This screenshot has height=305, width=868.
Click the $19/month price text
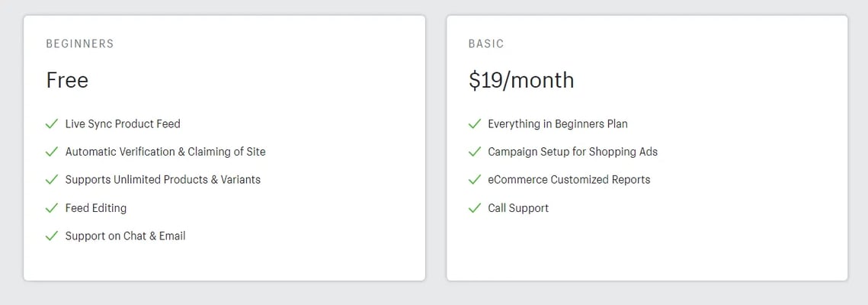(x=521, y=80)
